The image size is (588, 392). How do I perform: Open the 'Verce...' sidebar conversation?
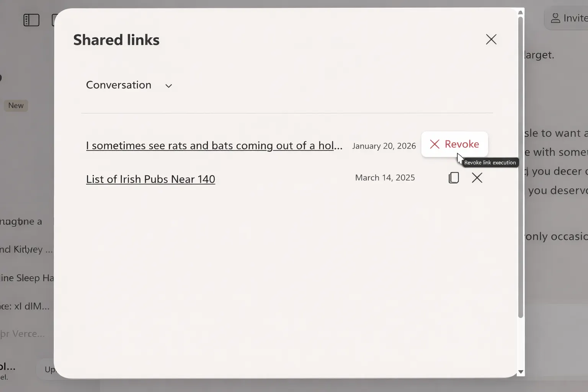[22, 334]
